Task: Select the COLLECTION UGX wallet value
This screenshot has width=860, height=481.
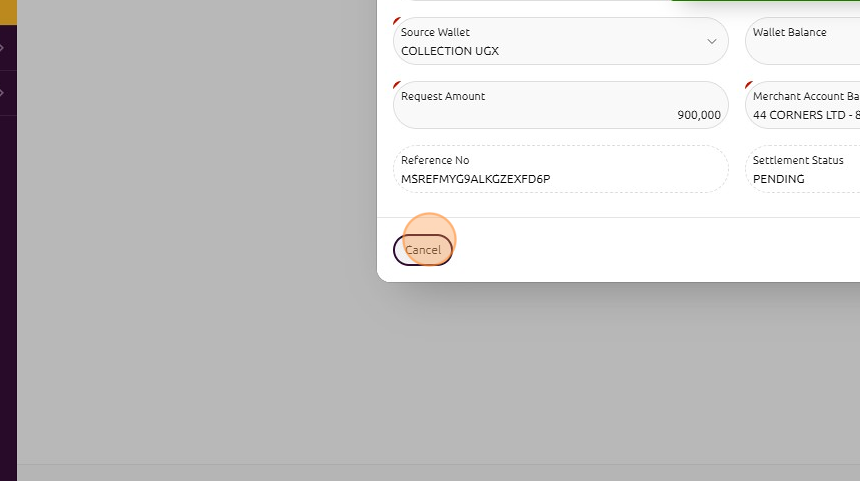Action: tap(450, 51)
